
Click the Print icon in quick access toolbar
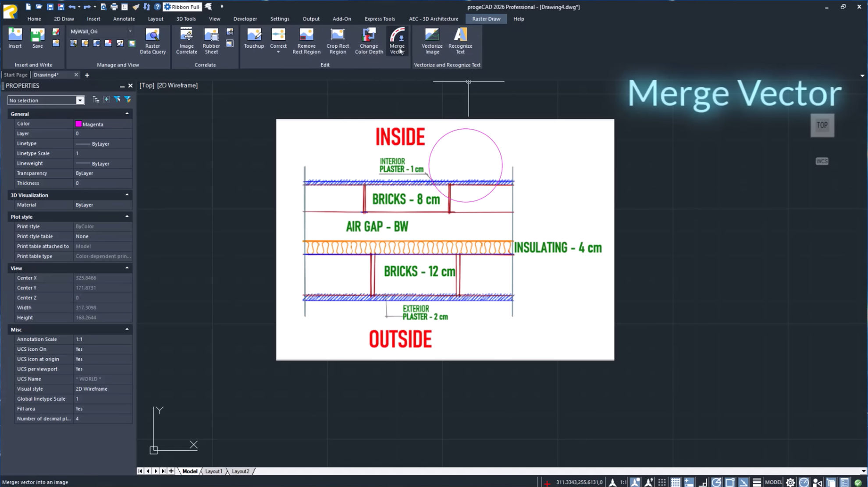click(x=114, y=7)
